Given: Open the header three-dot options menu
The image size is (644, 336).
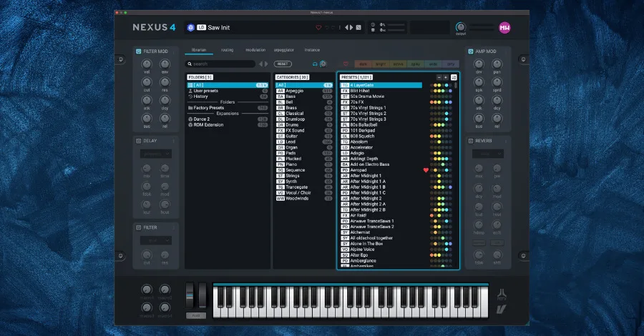Looking at the screenshot, I should [340, 27].
